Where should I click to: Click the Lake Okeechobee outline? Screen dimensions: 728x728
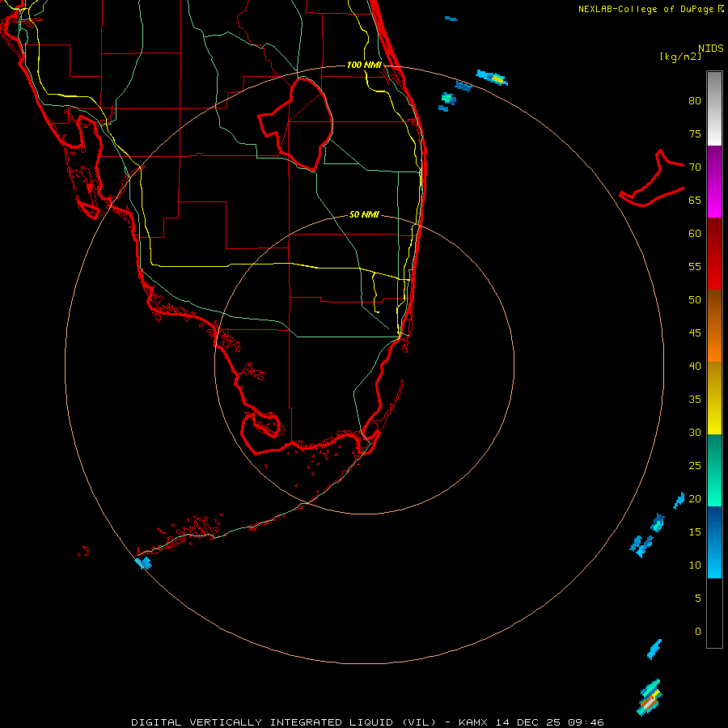(x=296, y=124)
